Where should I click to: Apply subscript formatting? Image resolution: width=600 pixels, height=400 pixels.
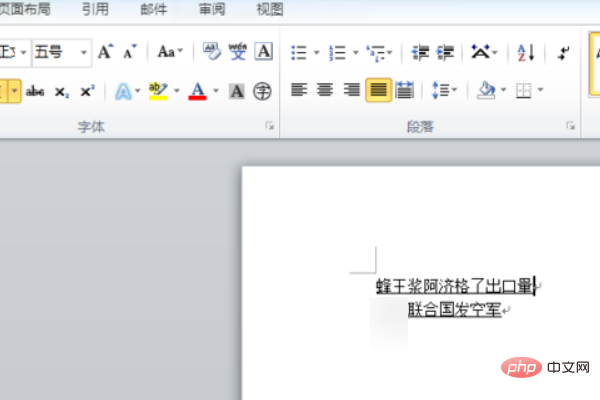tap(62, 91)
